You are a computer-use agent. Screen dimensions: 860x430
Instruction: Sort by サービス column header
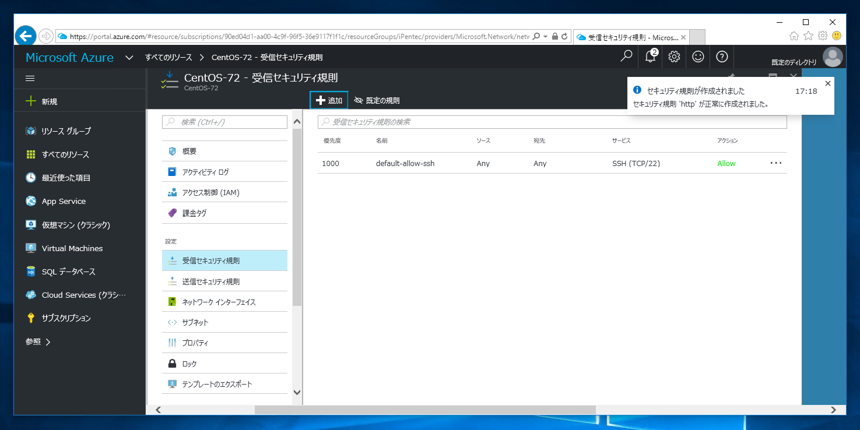coord(621,141)
